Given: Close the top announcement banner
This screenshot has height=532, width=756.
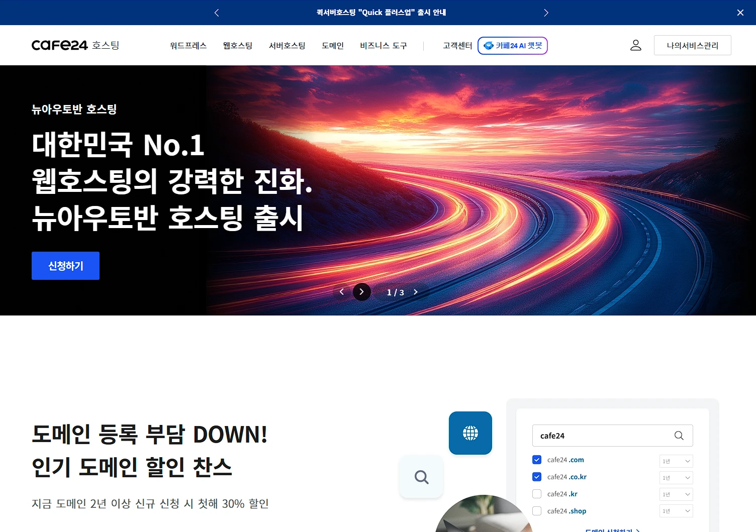Looking at the screenshot, I should click(740, 13).
